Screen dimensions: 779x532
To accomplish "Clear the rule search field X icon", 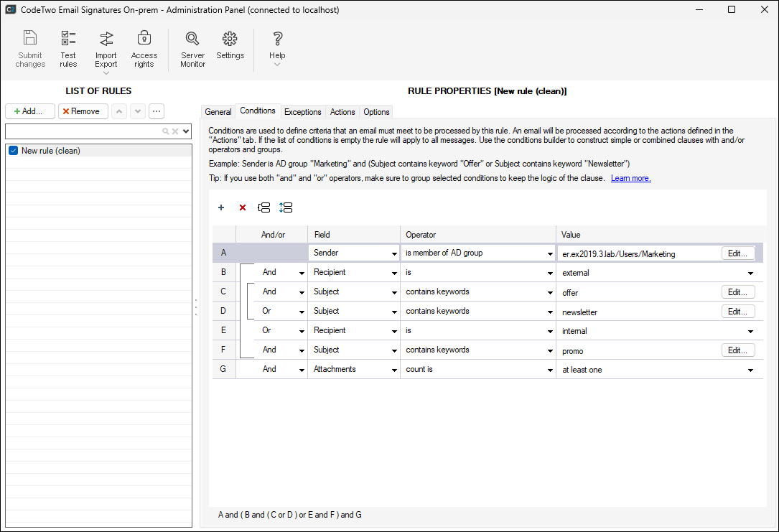I will click(175, 131).
